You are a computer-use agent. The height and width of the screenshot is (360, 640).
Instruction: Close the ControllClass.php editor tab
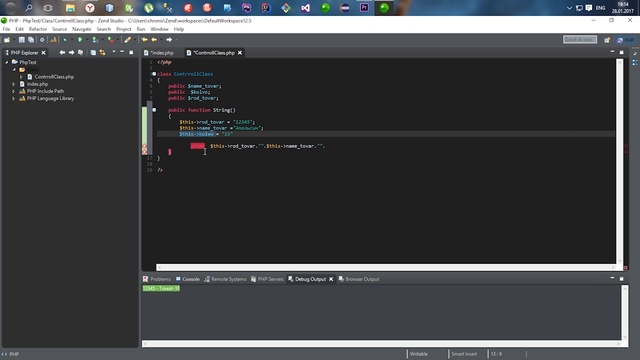240,53
